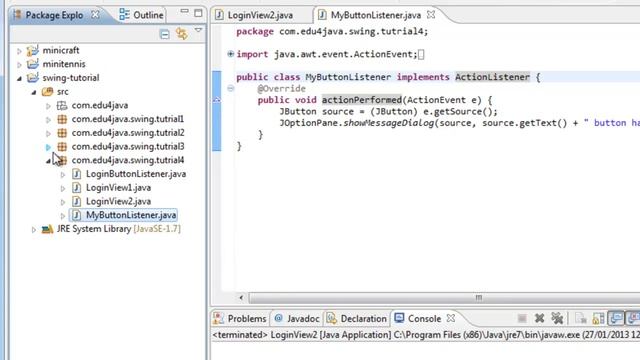Select minitennis in Package Explorer
This screenshot has height=360, width=640.
(x=64, y=64)
